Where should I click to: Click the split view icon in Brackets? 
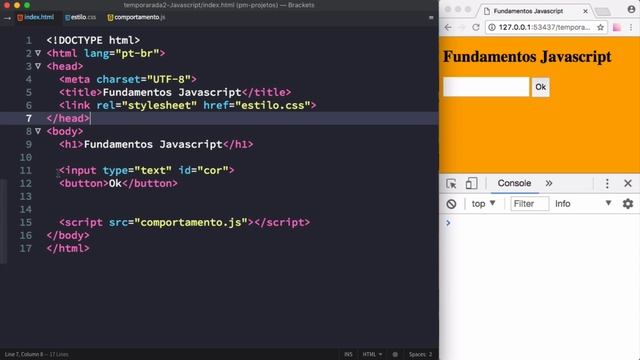pos(431,18)
